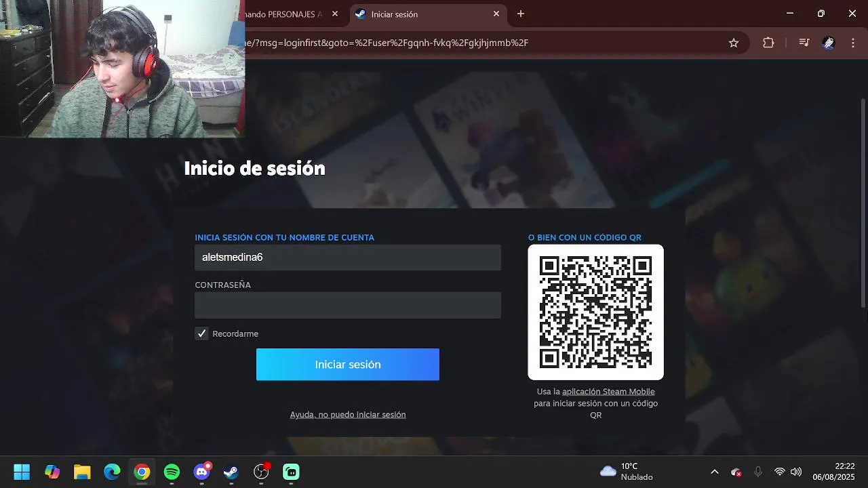The width and height of the screenshot is (868, 488).
Task: Open the weather widget showing 10°C Nublado
Action: 627,472
